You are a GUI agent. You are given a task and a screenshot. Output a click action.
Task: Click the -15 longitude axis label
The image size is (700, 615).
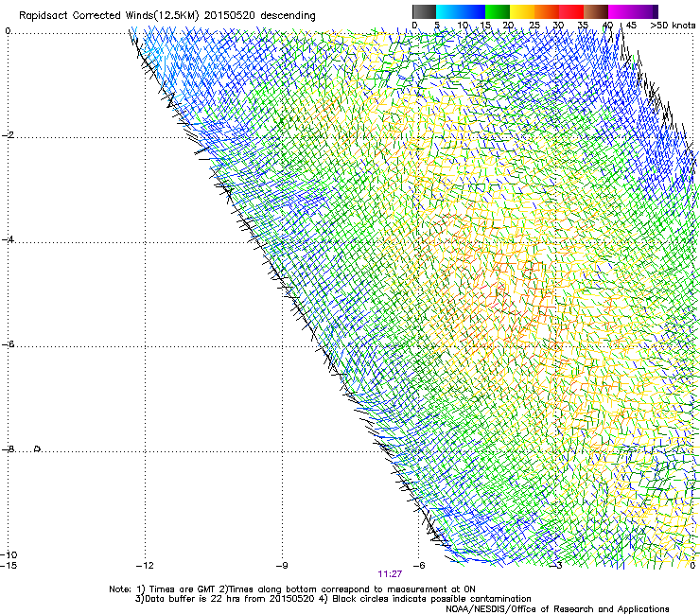click(9, 566)
